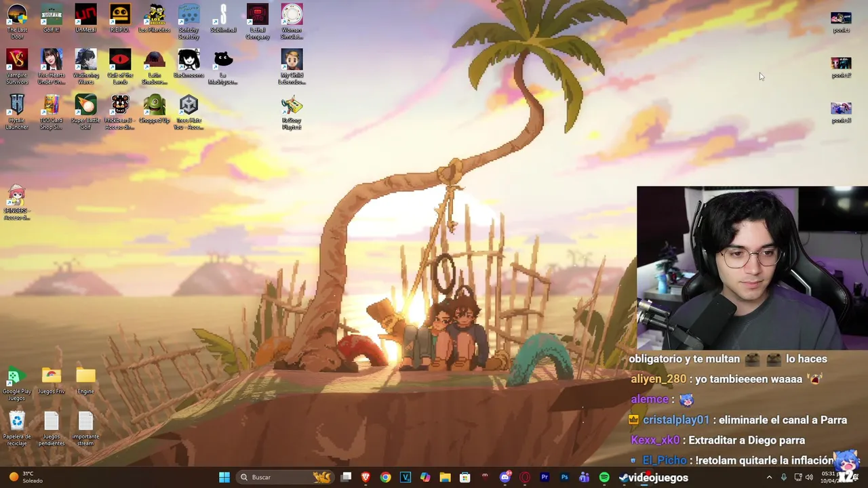Select the 5FINGERS desktop shortcut
This screenshot has height=488, width=868.
(17, 203)
